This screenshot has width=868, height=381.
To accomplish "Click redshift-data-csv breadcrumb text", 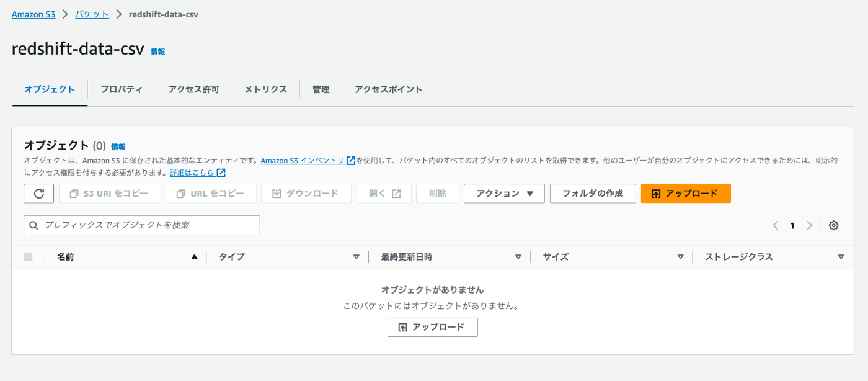I will [164, 14].
